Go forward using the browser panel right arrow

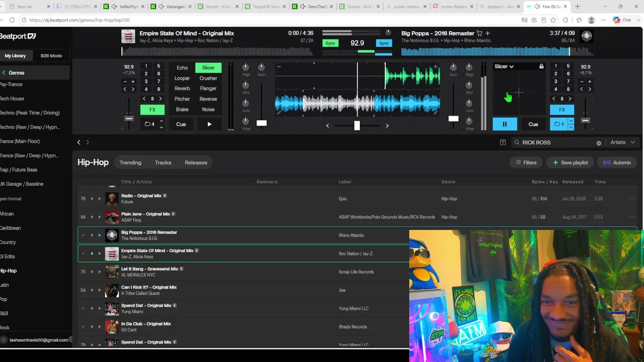pyautogui.click(x=87, y=142)
